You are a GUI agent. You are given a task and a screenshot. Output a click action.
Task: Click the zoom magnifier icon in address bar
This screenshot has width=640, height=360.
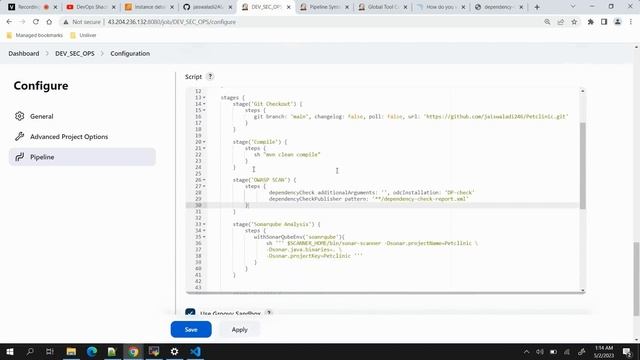[x=547, y=22]
